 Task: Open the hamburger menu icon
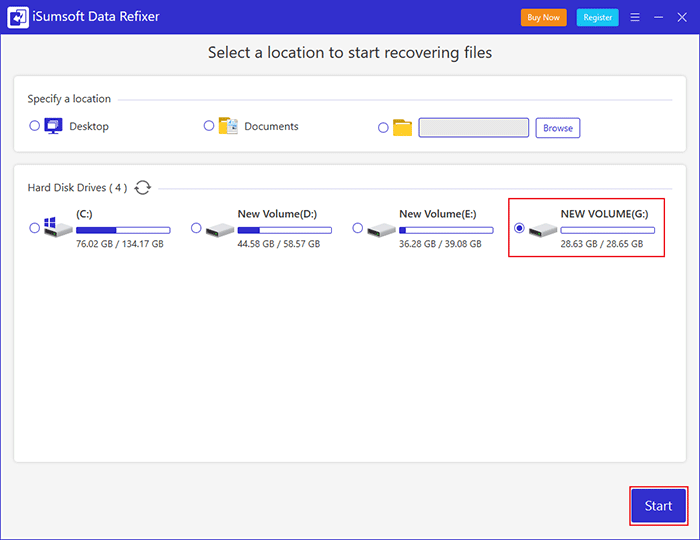tap(635, 17)
